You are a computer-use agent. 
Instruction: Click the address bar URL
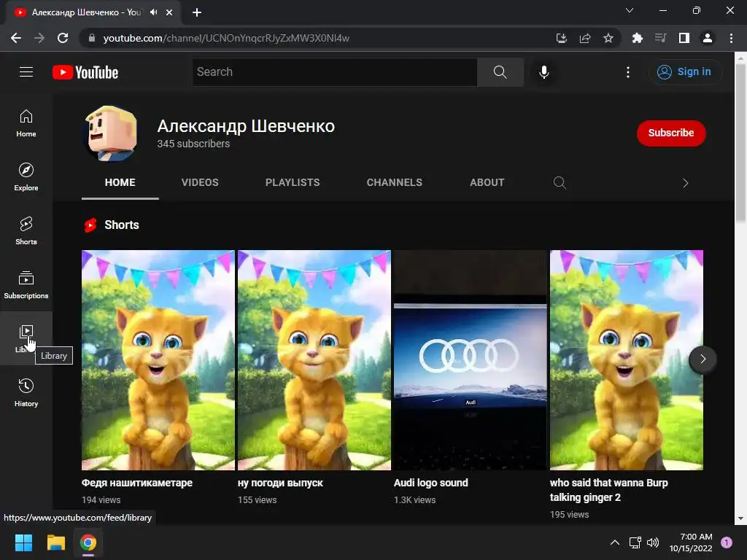point(226,38)
